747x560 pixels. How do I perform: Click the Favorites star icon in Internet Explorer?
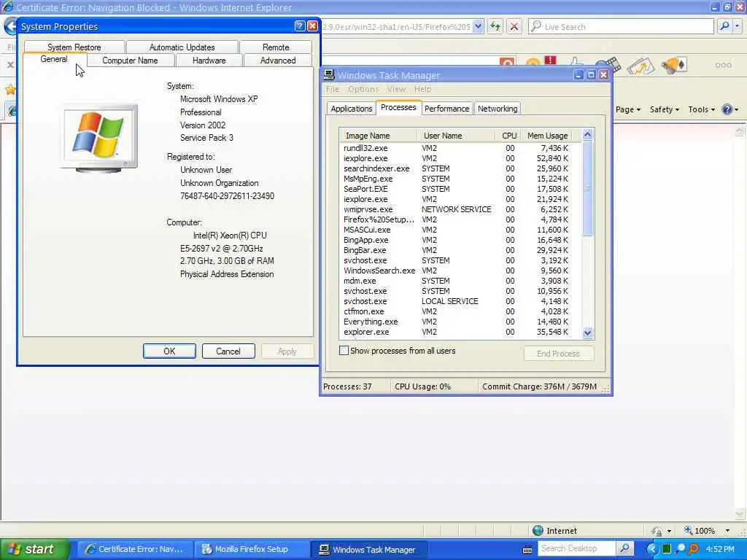(x=10, y=89)
